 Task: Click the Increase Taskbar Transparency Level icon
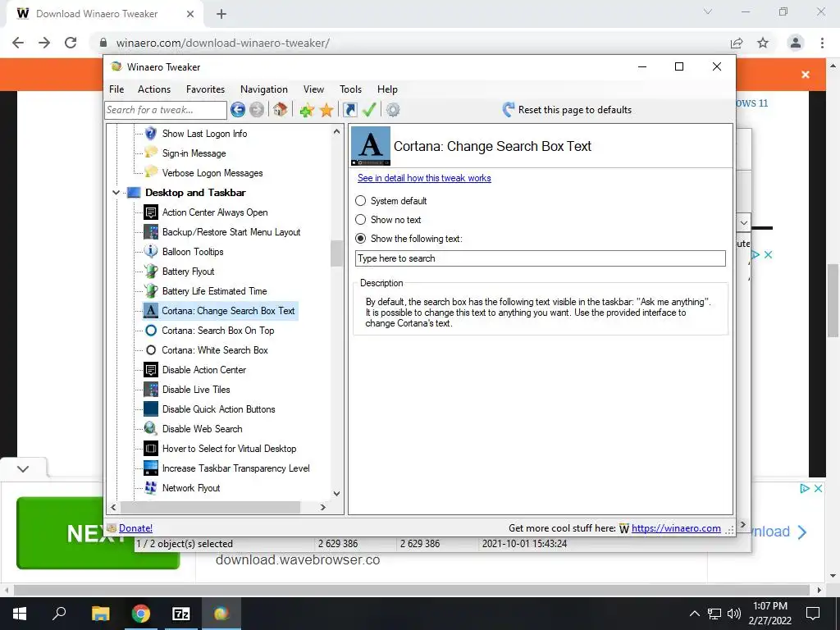(x=151, y=468)
